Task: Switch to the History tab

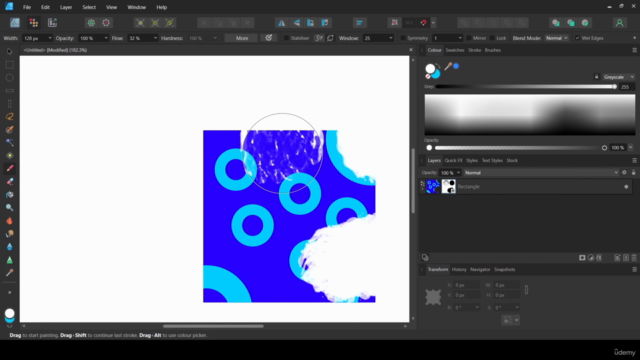Action: pos(459,269)
